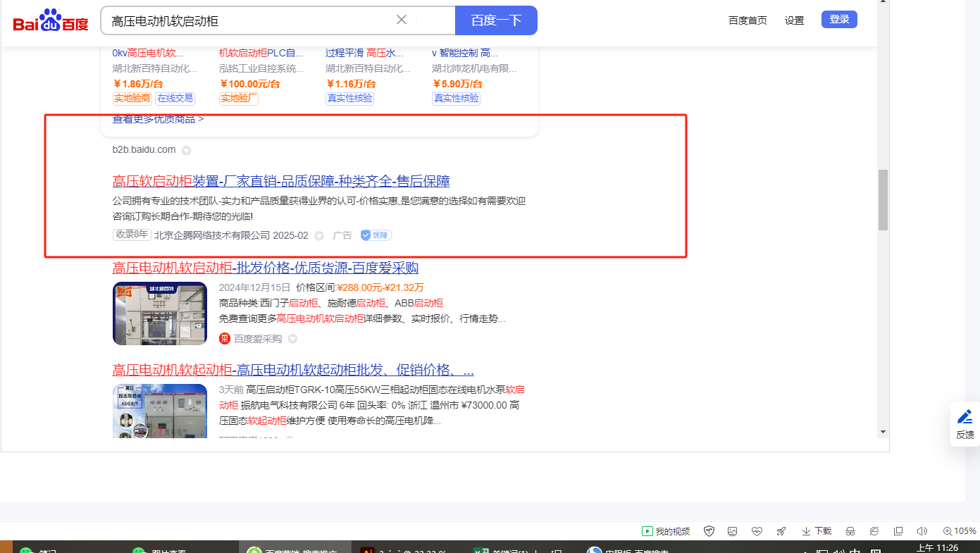
Task: Expand the arrow beside b2b.baidu.com
Action: coord(186,150)
